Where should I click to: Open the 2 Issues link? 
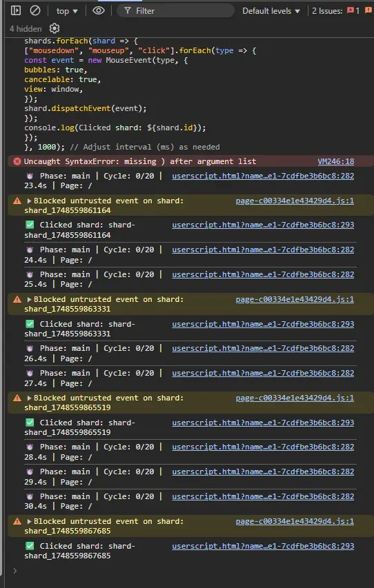tap(327, 11)
